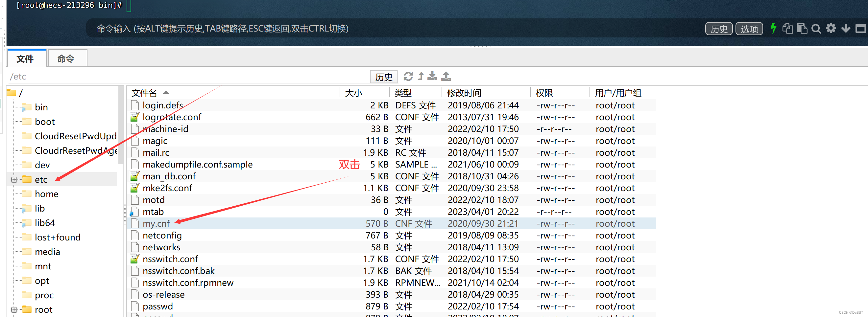Select the proc folder in the tree

coord(44,295)
